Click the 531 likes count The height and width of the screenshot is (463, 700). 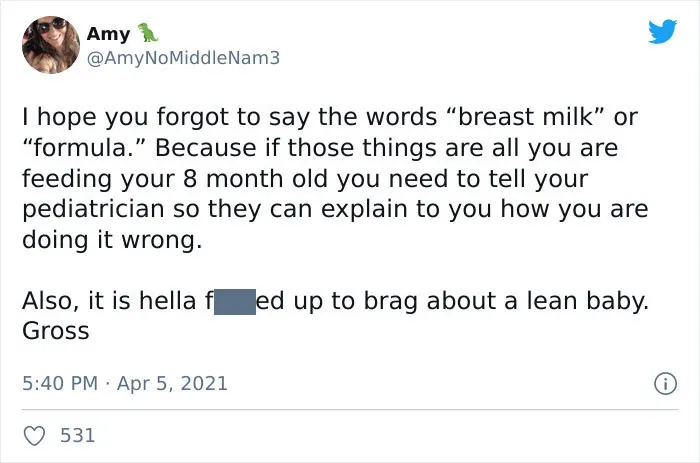tap(78, 436)
